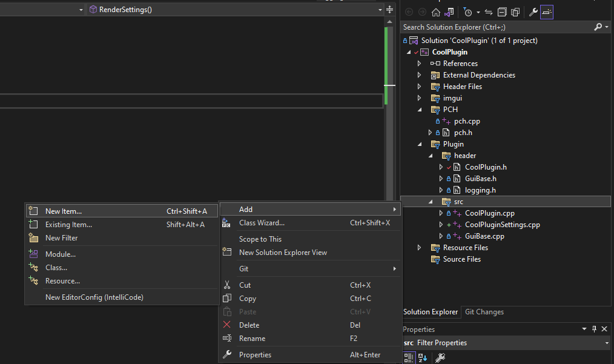Viewport: 614px width, 364px height.
Task: Collapse the CoolPlugin project node
Action: point(409,51)
